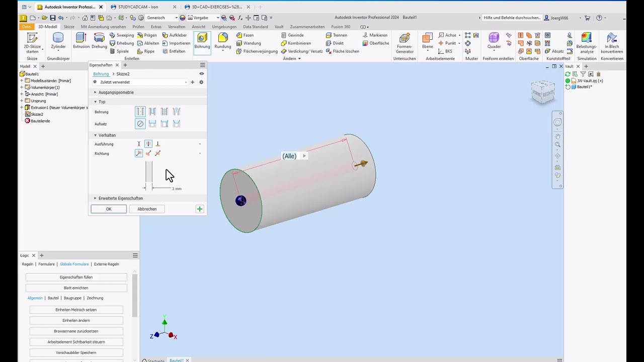Image resolution: width=644 pixels, height=362 pixels.
Task: Click In Blech konvertieren
Action: [x=612, y=43]
